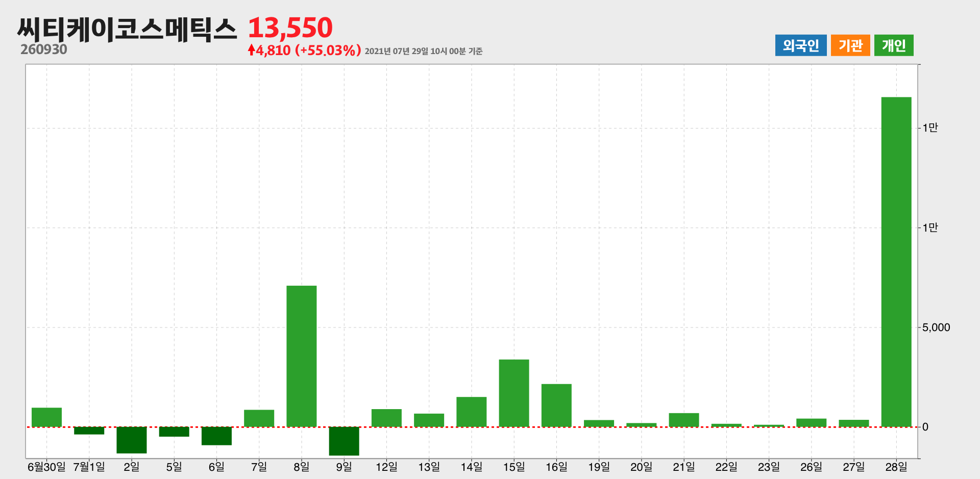
Task: Click the bar for 27일
Action: click(854, 423)
